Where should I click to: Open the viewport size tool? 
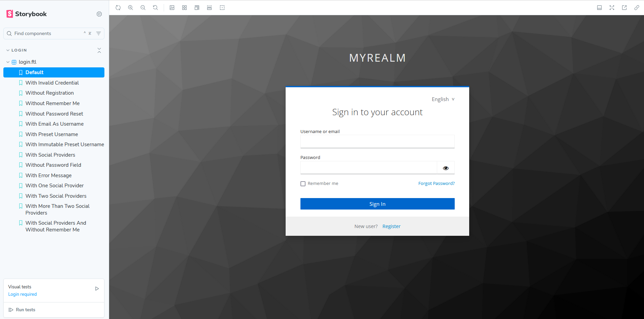pos(197,8)
